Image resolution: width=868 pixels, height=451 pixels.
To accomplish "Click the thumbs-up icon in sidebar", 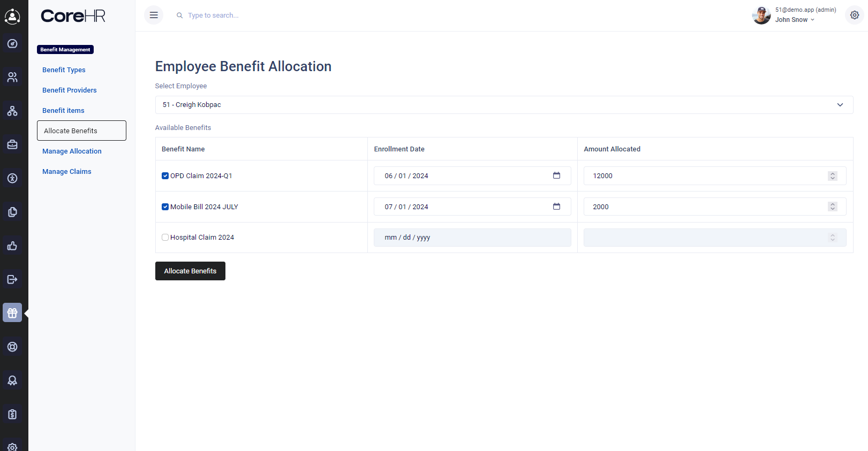I will tap(12, 246).
